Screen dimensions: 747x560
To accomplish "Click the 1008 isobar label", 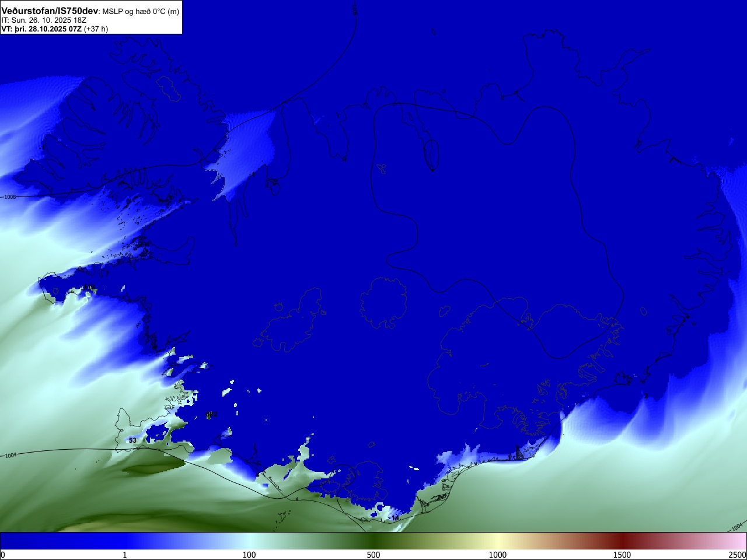I will click(x=10, y=197).
